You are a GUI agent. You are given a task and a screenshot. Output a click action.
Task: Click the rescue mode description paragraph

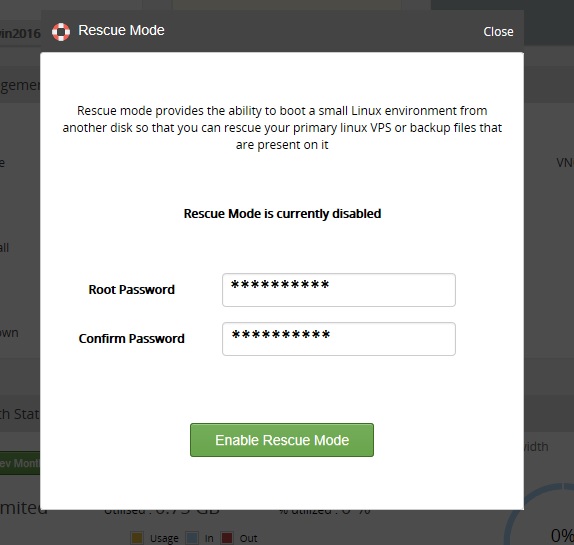282,127
